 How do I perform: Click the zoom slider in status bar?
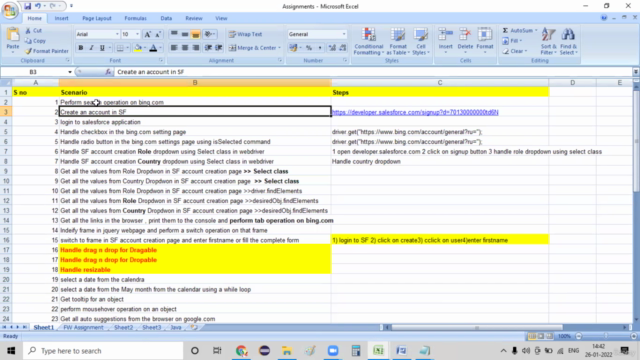(606, 336)
